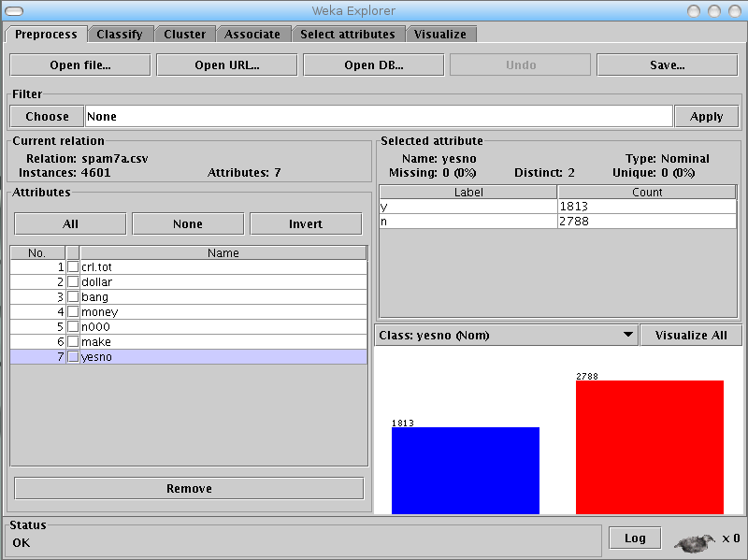
Task: Check the crl.tot attribute checkbox
Action: [x=73, y=266]
